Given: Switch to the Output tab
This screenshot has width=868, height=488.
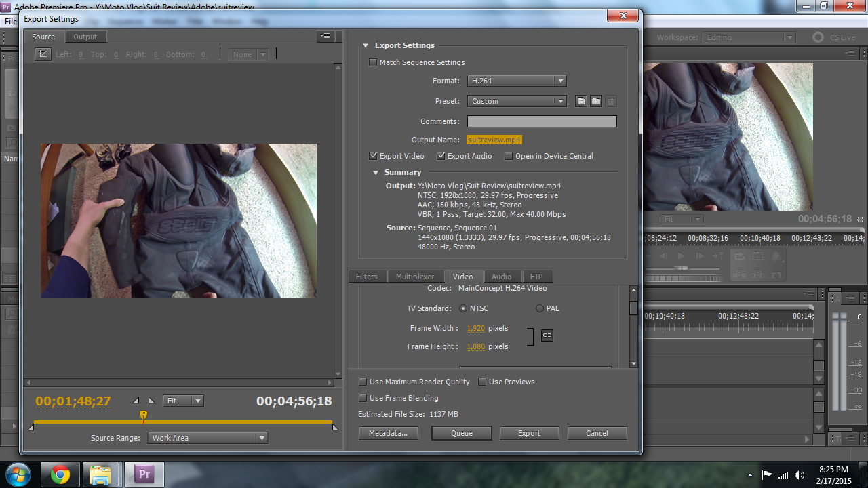Looking at the screenshot, I should 85,37.
